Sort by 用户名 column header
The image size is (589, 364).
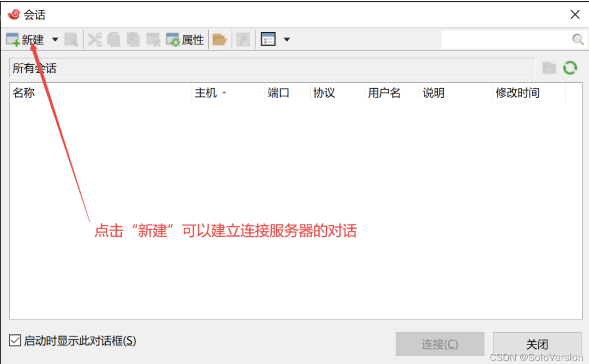[x=392, y=93]
